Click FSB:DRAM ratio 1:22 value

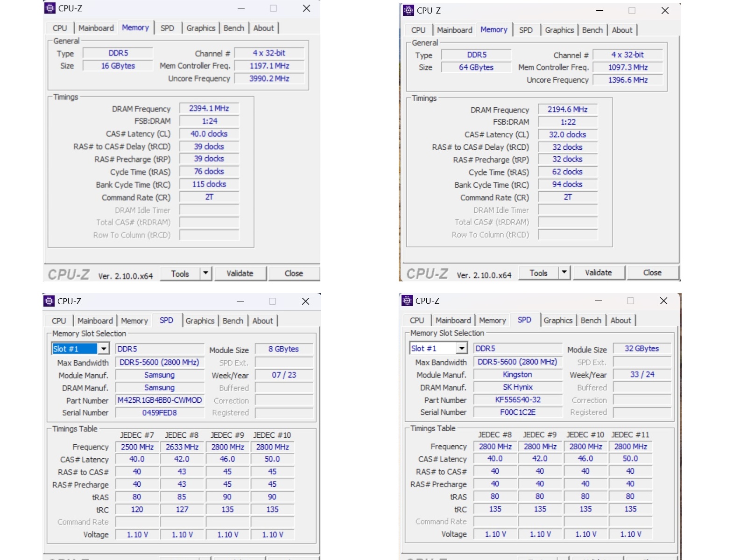pos(568,122)
